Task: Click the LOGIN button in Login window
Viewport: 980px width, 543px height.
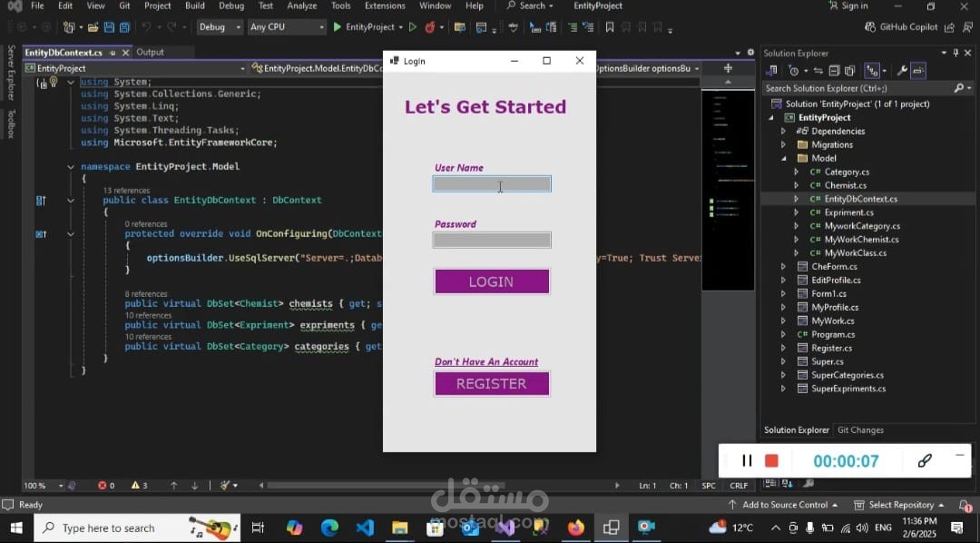Action: 492,281
